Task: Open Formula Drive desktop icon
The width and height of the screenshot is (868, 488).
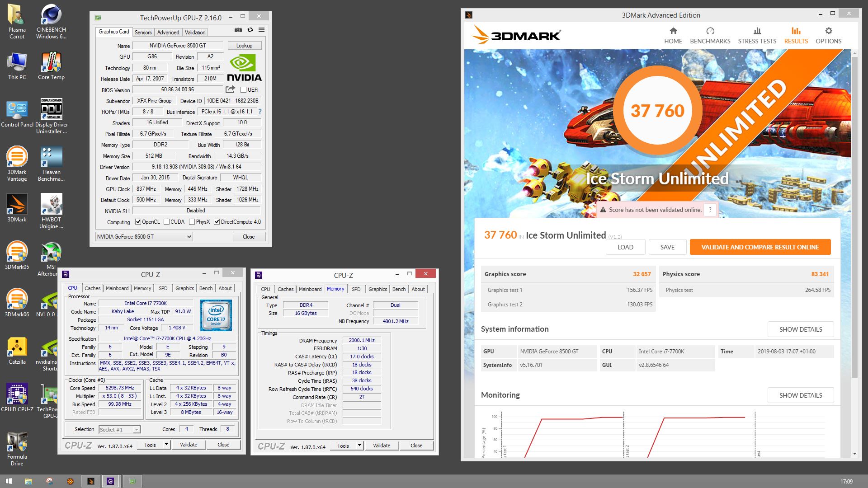Action: pyautogui.click(x=17, y=448)
